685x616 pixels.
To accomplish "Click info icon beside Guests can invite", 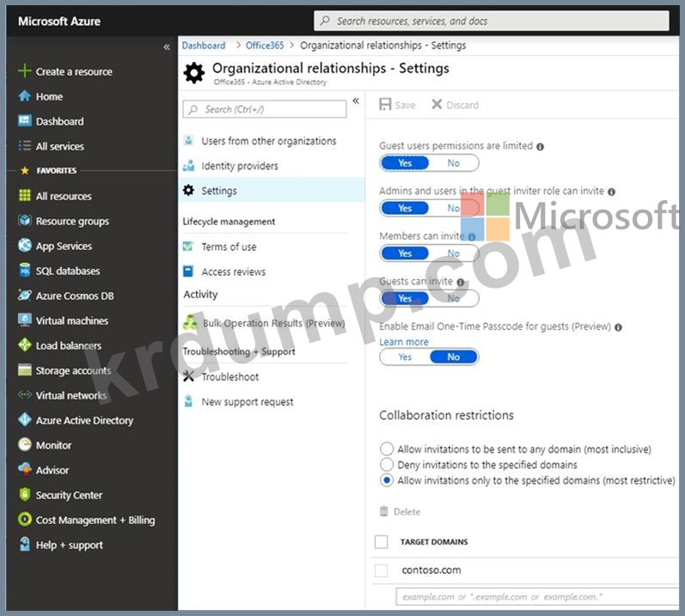I will 461,283.
